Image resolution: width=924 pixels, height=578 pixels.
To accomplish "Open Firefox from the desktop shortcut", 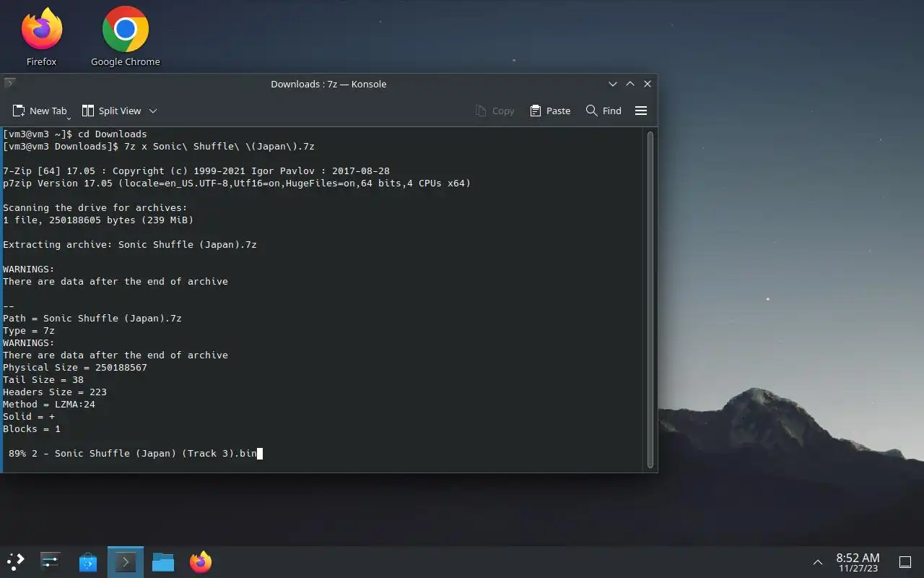I will tap(42, 38).
